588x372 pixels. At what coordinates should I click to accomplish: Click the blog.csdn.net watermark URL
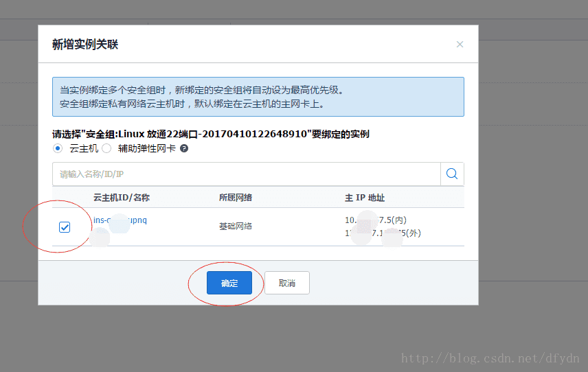point(490,358)
